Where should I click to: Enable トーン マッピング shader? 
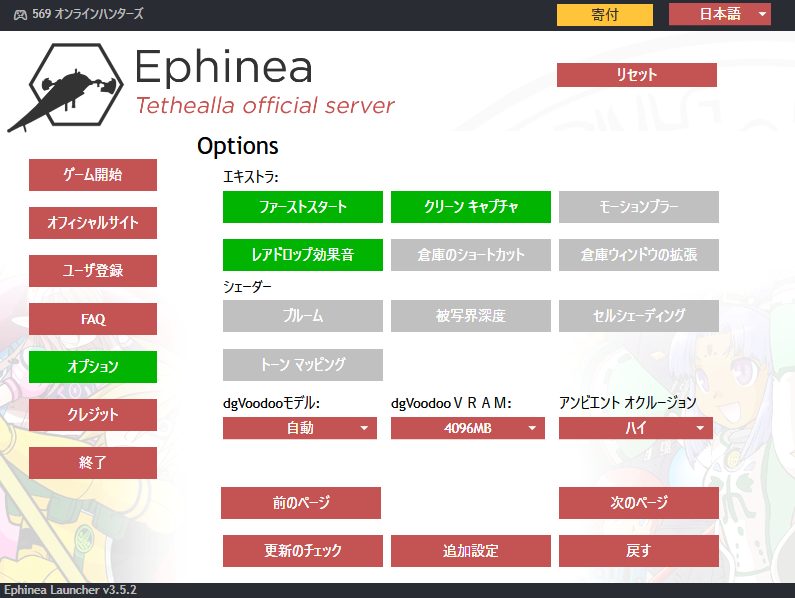point(303,365)
